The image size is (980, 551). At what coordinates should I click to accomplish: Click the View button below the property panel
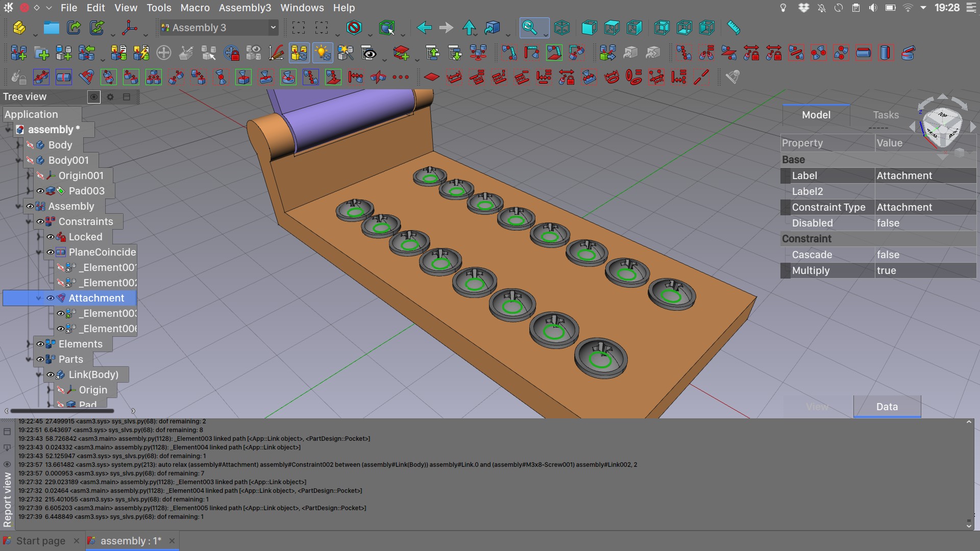(817, 407)
